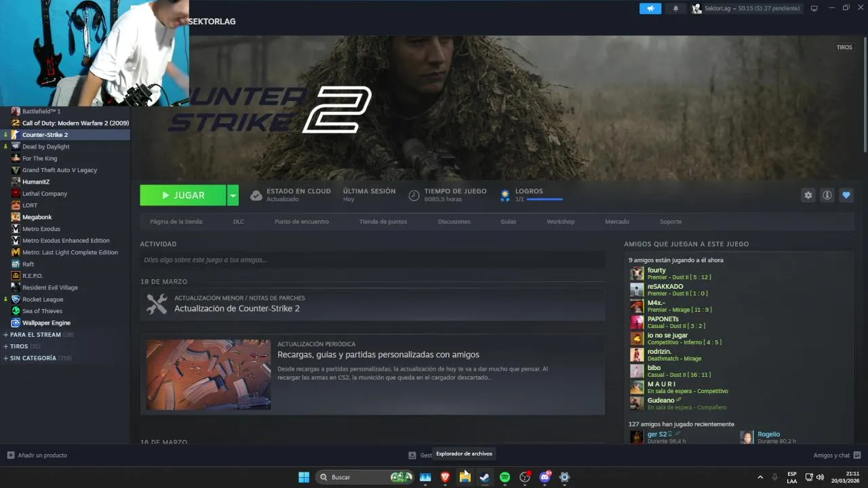Click the Wallpaper Engine icon
The height and width of the screenshot is (488, 868).
(16, 323)
